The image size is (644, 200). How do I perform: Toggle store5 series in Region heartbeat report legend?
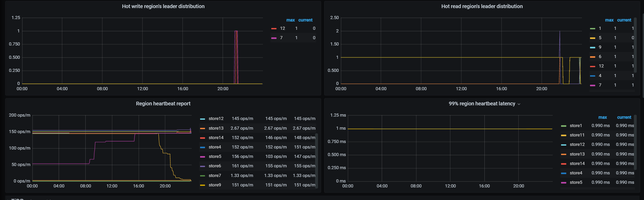(x=215, y=156)
